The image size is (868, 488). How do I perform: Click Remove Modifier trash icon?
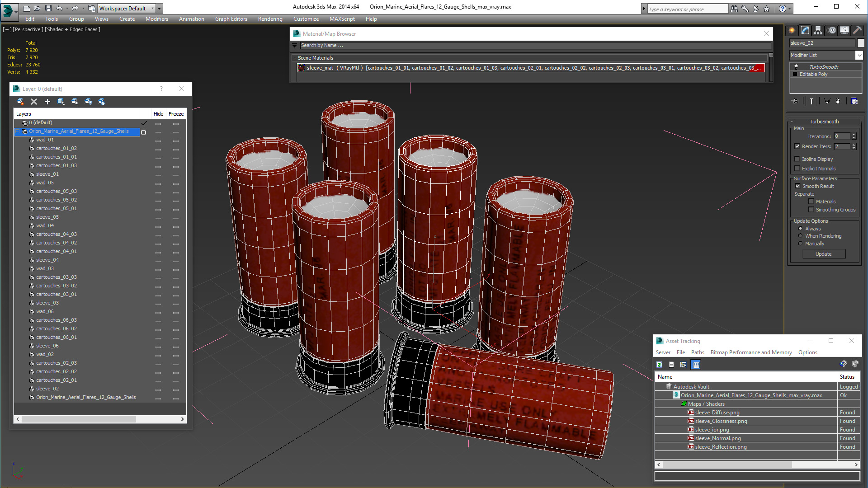click(x=838, y=101)
